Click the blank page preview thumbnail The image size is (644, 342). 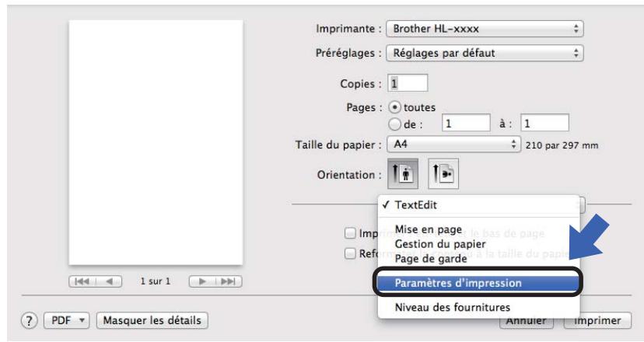tap(156, 142)
